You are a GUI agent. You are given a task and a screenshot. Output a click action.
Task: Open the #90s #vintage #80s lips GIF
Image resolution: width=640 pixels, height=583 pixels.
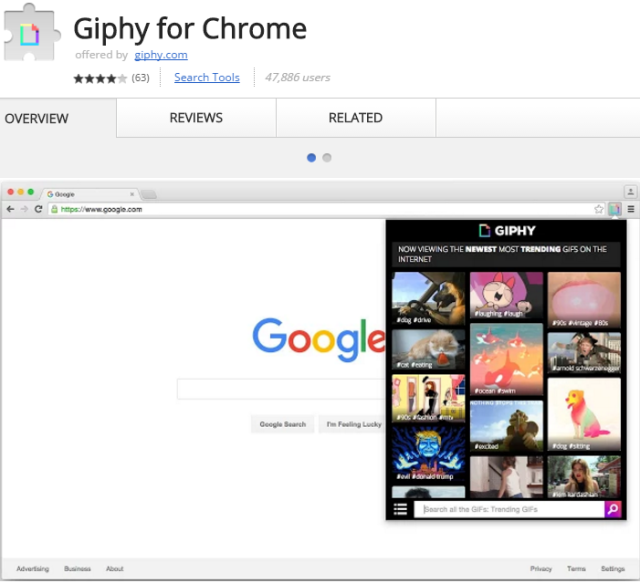tap(584, 300)
